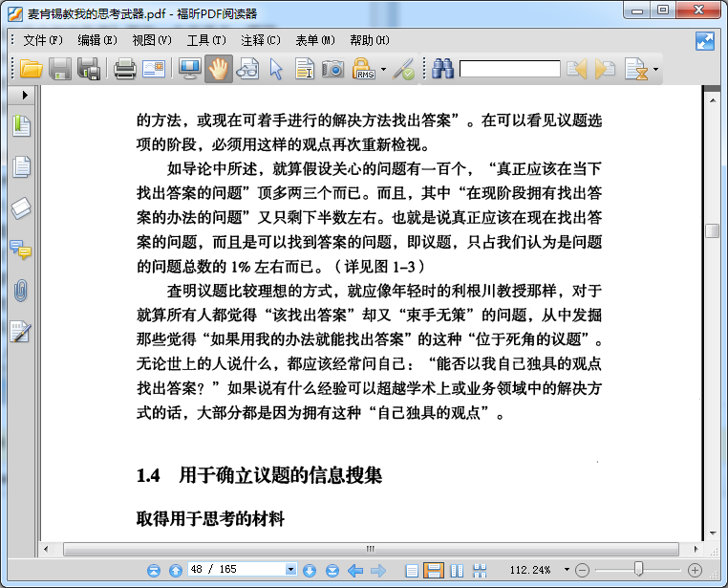Viewport: 728px width, 588px height.
Task: Open the Comments panel in the sidebar
Action: (20, 250)
